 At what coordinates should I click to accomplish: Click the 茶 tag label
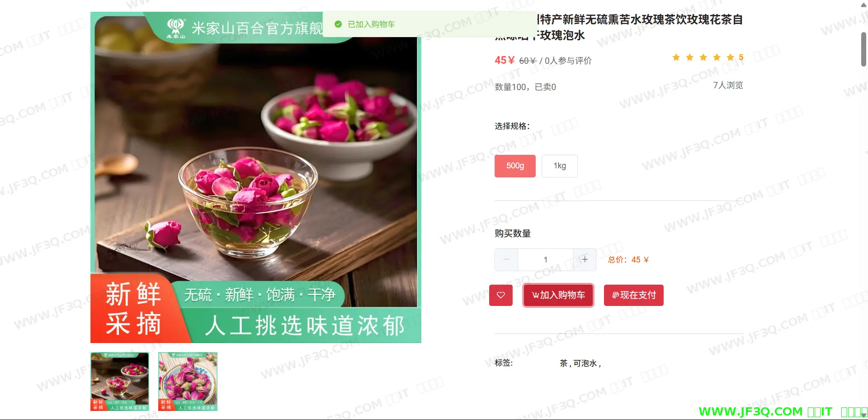point(563,363)
